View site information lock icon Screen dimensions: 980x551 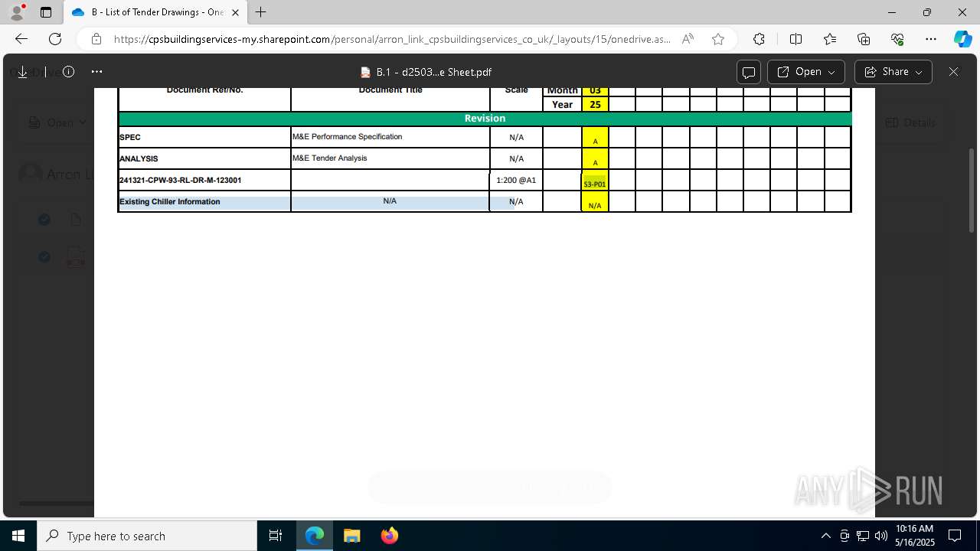pyautogui.click(x=96, y=39)
